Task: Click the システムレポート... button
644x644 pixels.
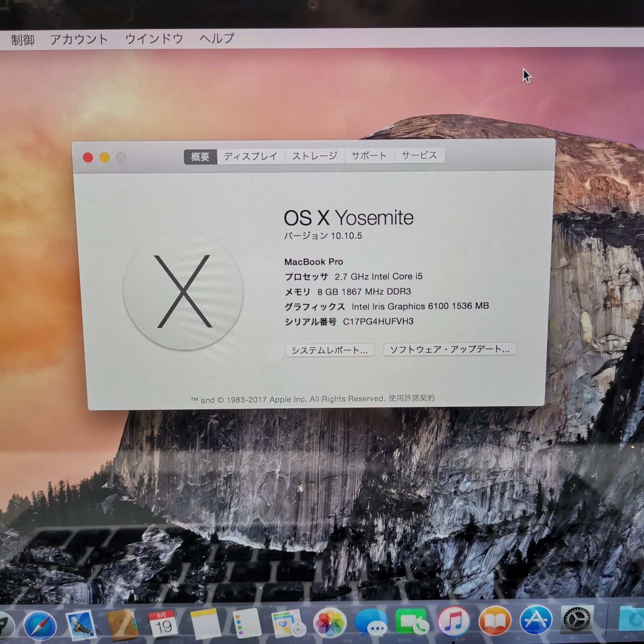Action: pyautogui.click(x=330, y=350)
